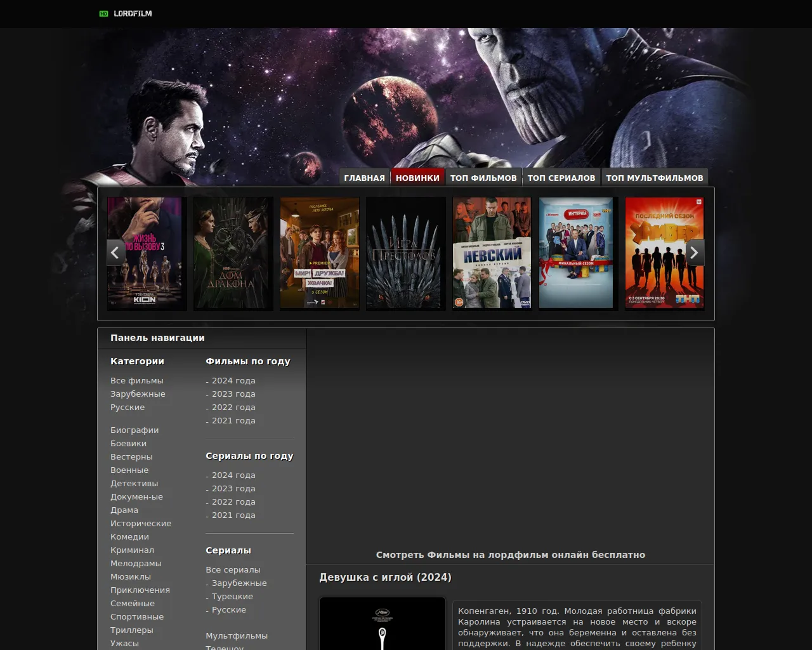Go to Топ фильмов tab
This screenshot has height=650, width=812.
[x=483, y=178]
